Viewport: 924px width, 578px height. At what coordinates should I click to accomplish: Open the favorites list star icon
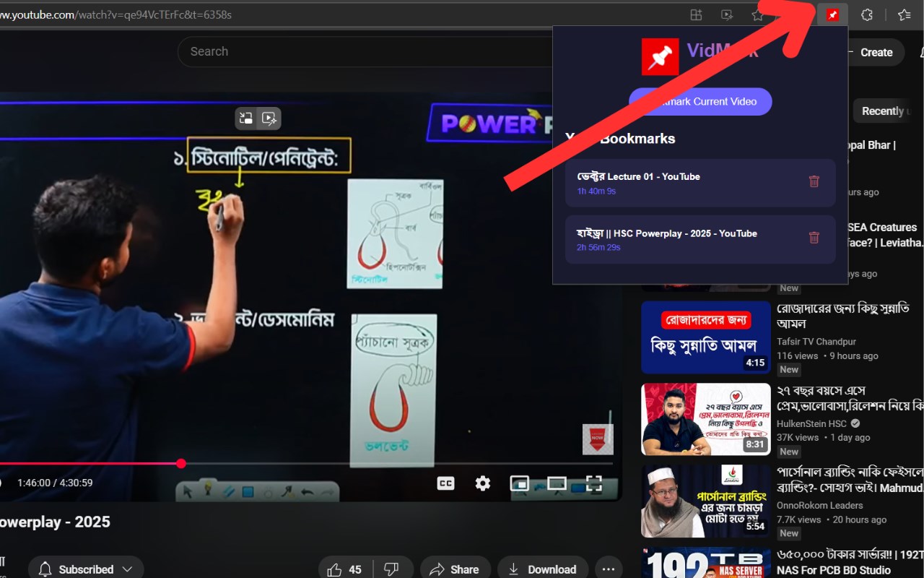[x=905, y=15]
